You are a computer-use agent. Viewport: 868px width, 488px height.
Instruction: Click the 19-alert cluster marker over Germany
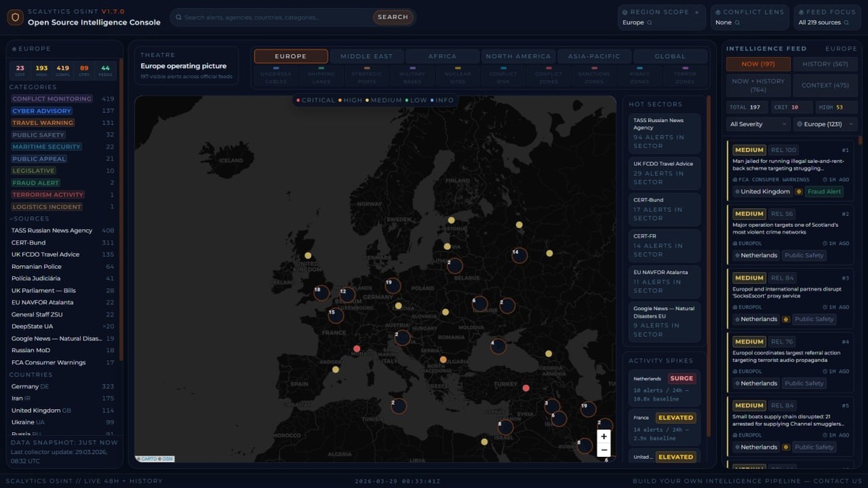[x=393, y=286]
